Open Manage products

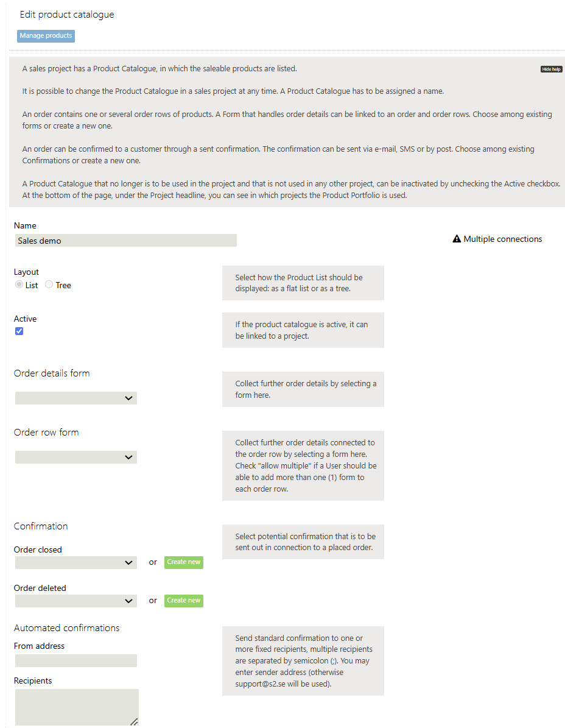click(x=46, y=36)
